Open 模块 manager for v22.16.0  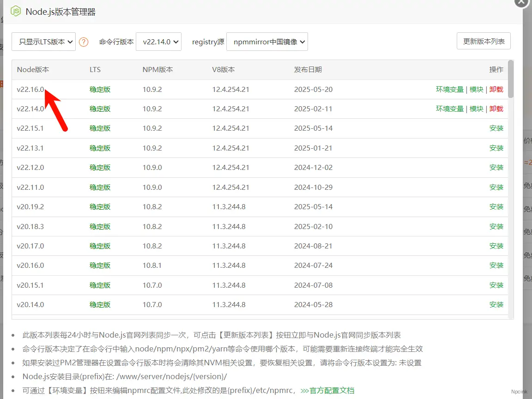point(477,89)
